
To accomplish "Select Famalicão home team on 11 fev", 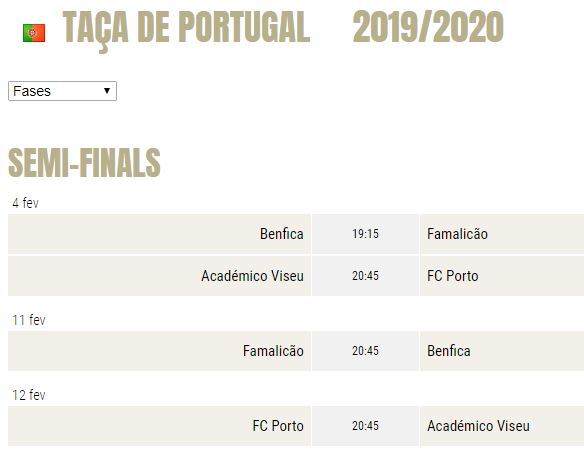I will click(x=273, y=351).
